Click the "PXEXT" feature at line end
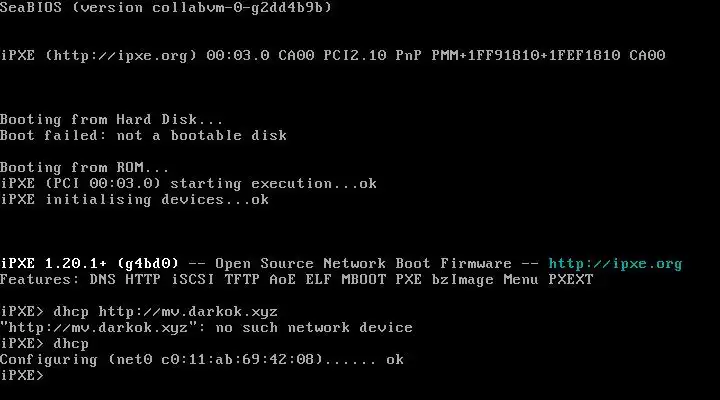This screenshot has width=720, height=400. click(571, 280)
